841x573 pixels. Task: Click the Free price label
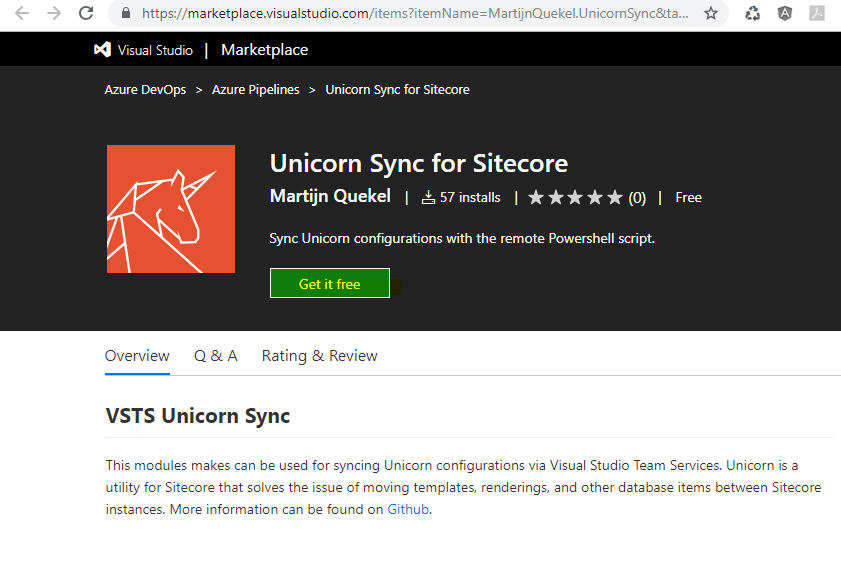689,197
